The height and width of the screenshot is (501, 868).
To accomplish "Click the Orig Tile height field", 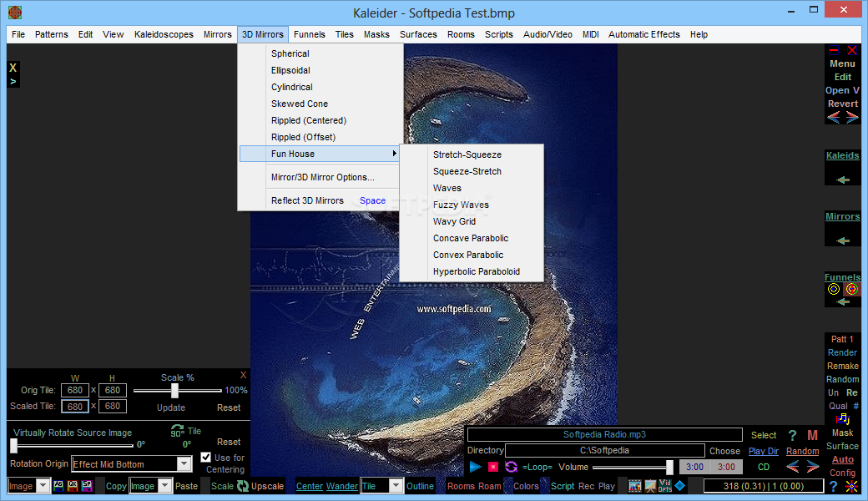I will (113, 390).
